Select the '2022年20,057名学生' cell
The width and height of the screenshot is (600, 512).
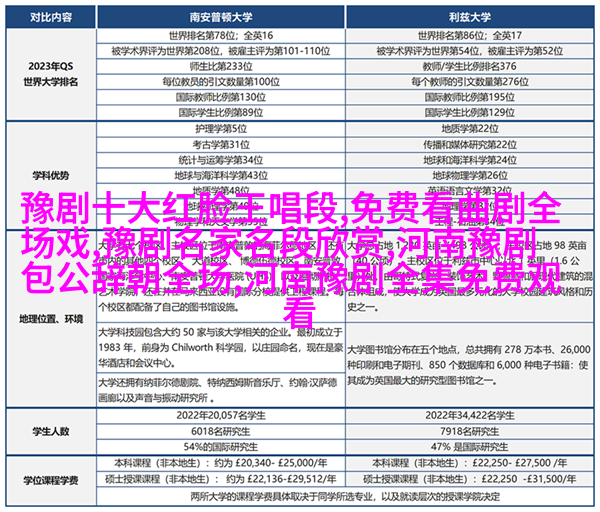tap(221, 416)
